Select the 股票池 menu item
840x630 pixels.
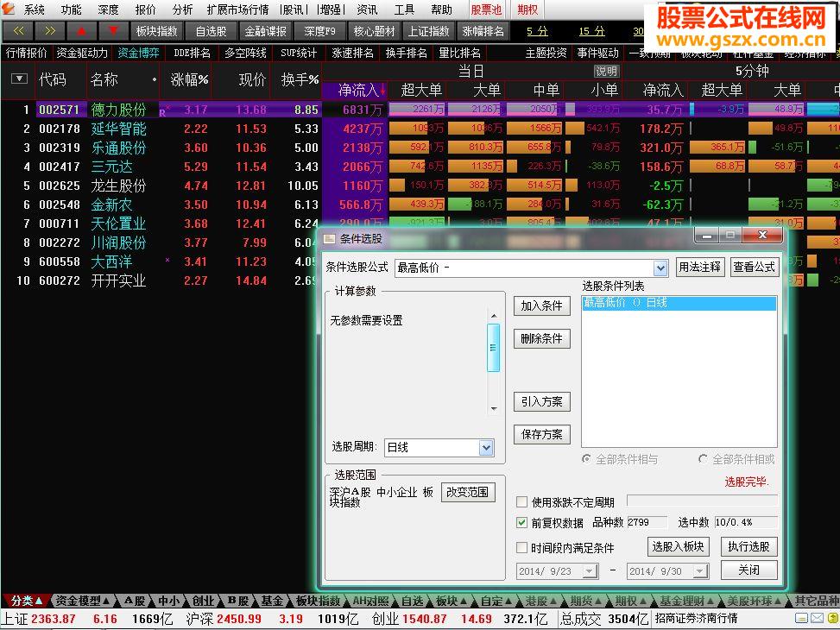(x=486, y=9)
